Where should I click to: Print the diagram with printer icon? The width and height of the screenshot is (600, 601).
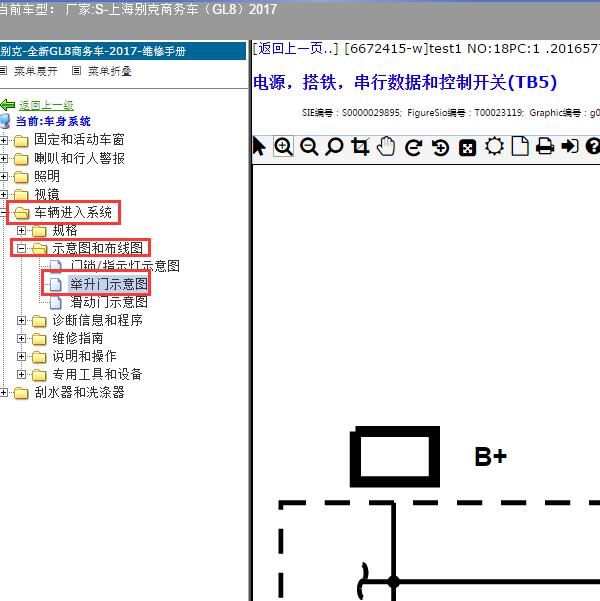tap(545, 146)
